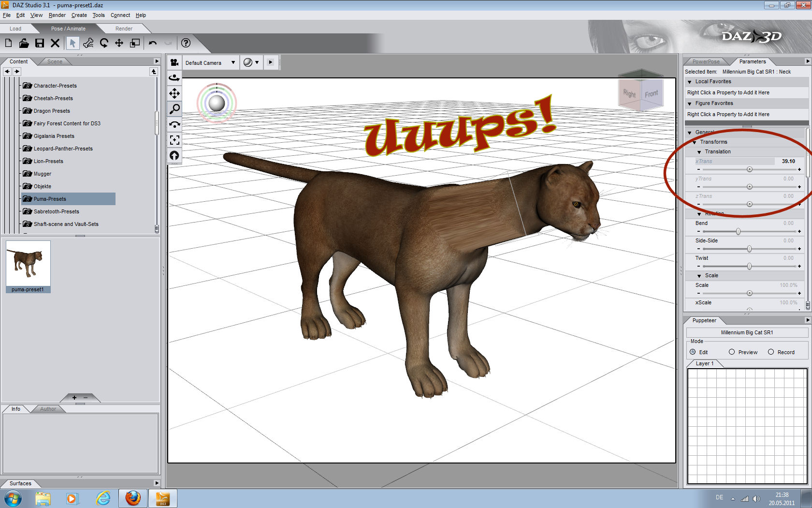Open Internet Explorer from the taskbar
The width and height of the screenshot is (812, 508).
click(103, 498)
